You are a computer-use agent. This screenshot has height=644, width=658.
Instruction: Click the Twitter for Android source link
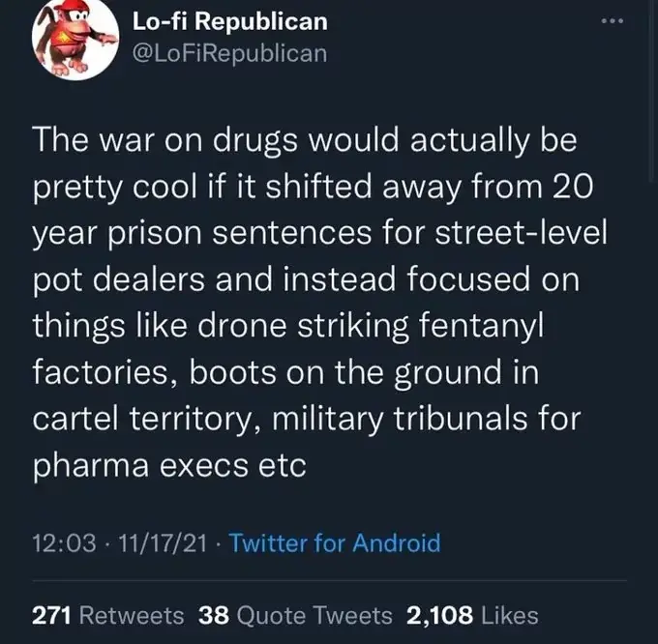[x=335, y=543]
